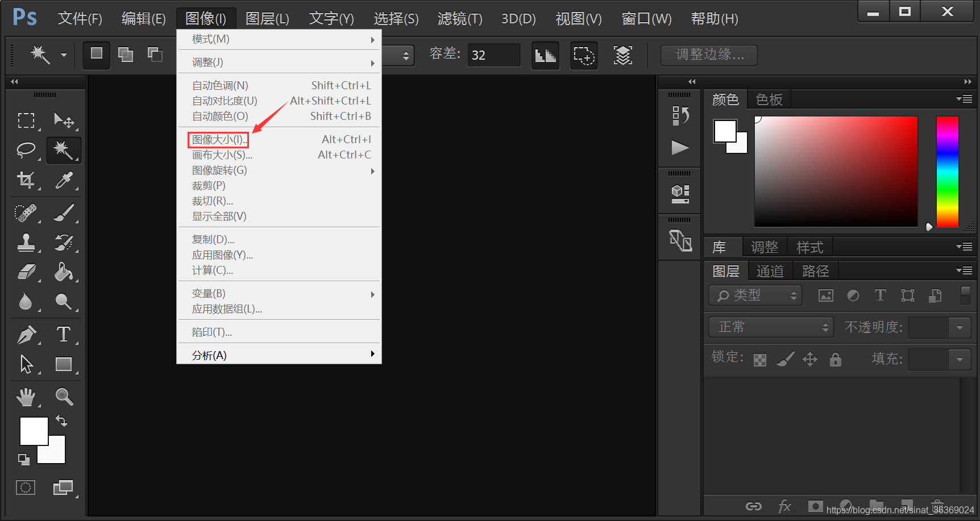Expand the 图像旋转(G) submenu
Image resolution: width=980 pixels, height=521 pixels.
click(x=279, y=170)
